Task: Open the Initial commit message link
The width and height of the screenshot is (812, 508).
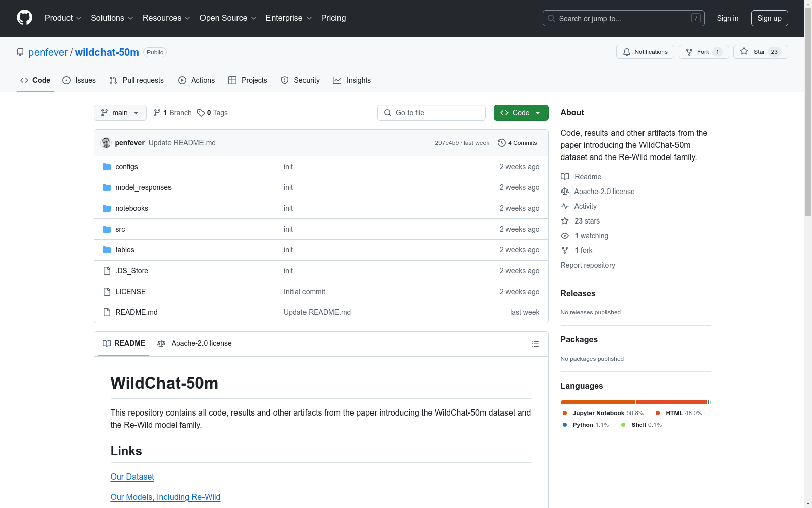Action: click(304, 292)
